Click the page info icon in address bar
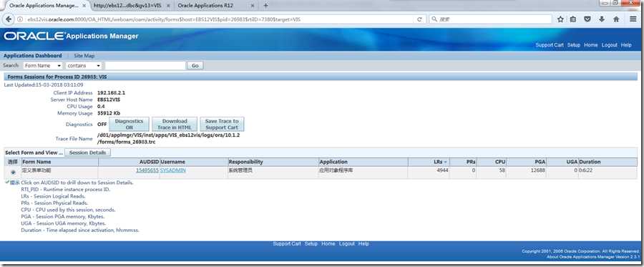This screenshot has width=644, height=267. click(x=20, y=19)
